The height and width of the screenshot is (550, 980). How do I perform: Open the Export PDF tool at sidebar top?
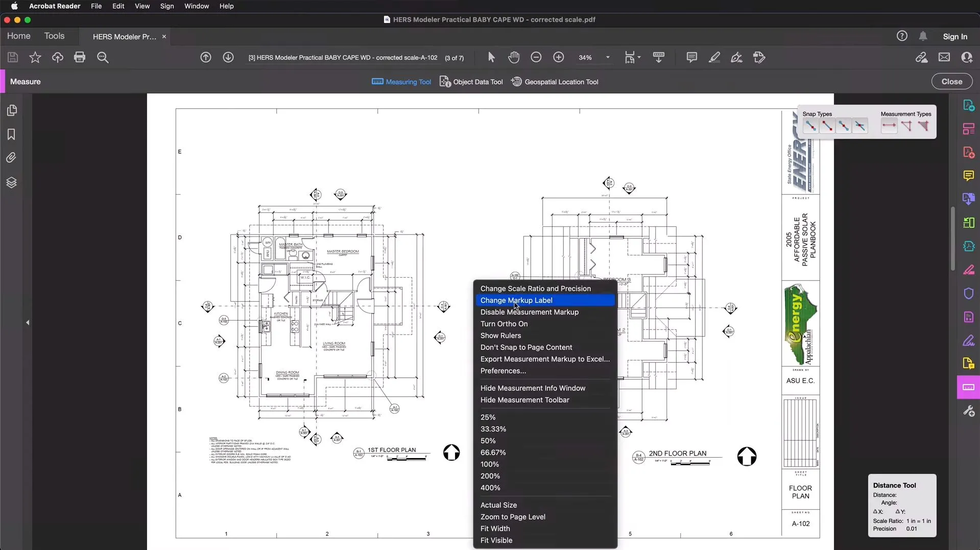tap(968, 105)
